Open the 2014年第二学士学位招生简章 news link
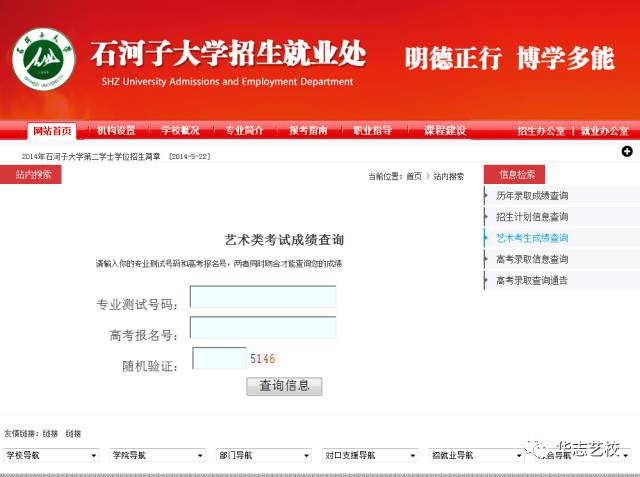 pos(91,156)
